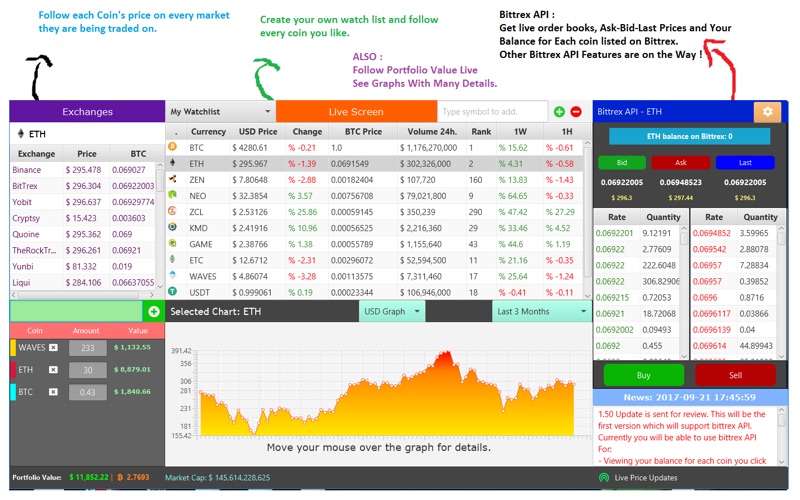Click the cyan BTC color swatch
Screen dimensions: 800x500
point(13,392)
